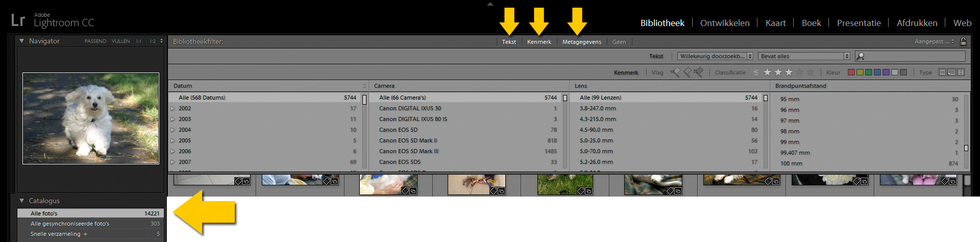Switch to the Ontwikkelen module
This screenshot has width=980, height=242.
pyautogui.click(x=724, y=23)
